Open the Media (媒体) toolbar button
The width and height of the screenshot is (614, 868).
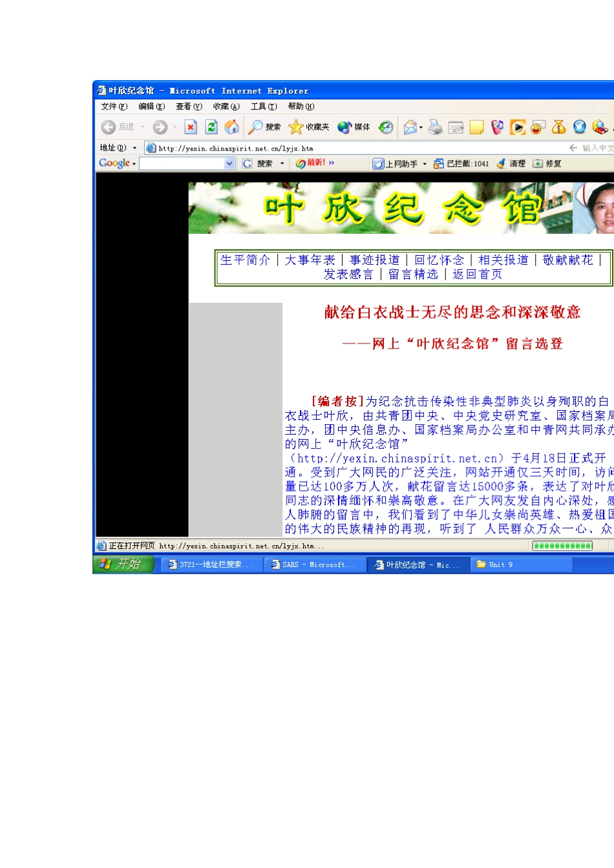[354, 127]
